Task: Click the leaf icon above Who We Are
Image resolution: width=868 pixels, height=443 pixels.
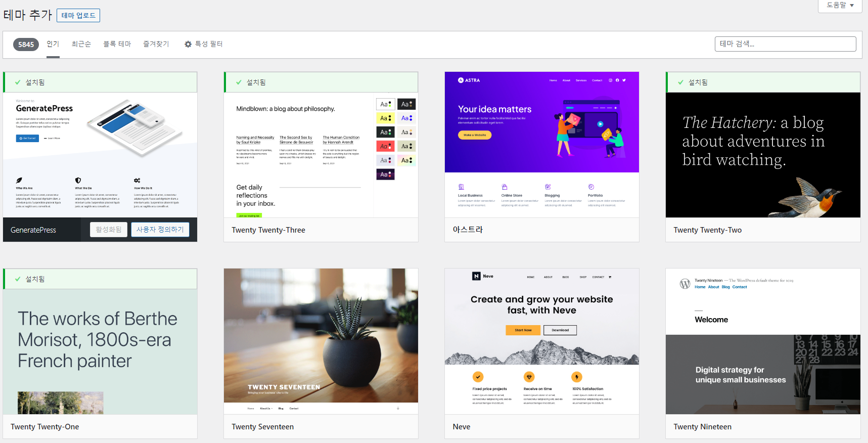Action: [19, 180]
